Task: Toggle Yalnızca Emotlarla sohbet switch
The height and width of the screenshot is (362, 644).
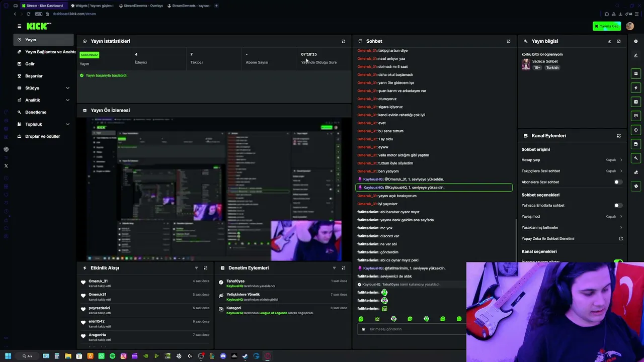Action: click(x=618, y=206)
